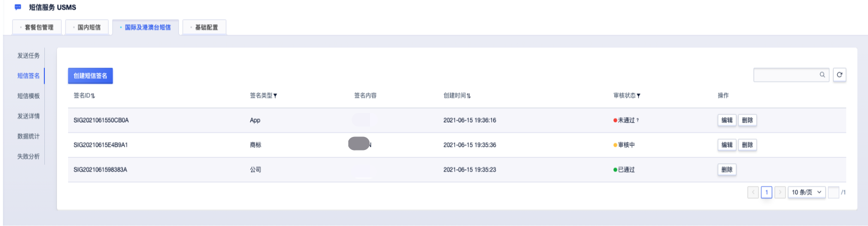
Task: Click the 创建短信签名 button
Action: (x=90, y=76)
